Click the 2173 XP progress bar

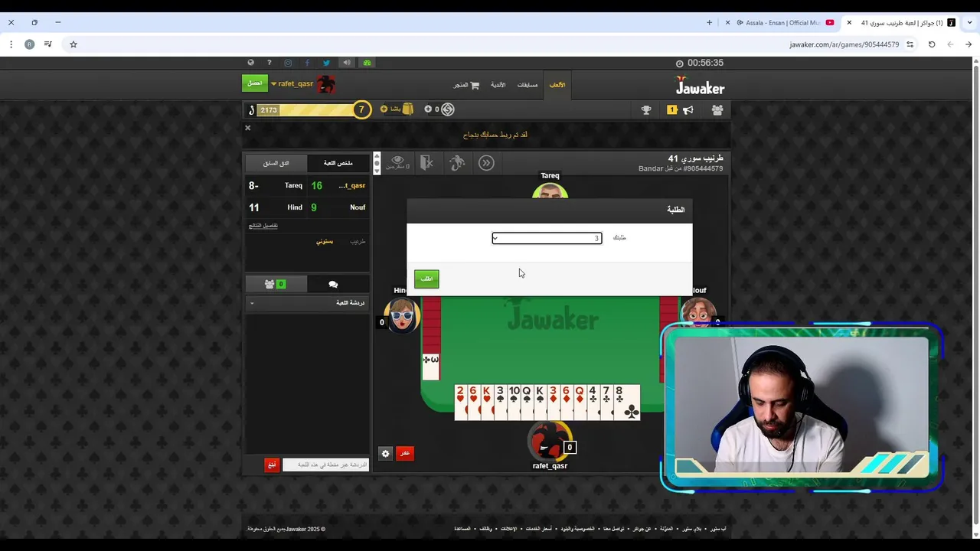pos(305,110)
